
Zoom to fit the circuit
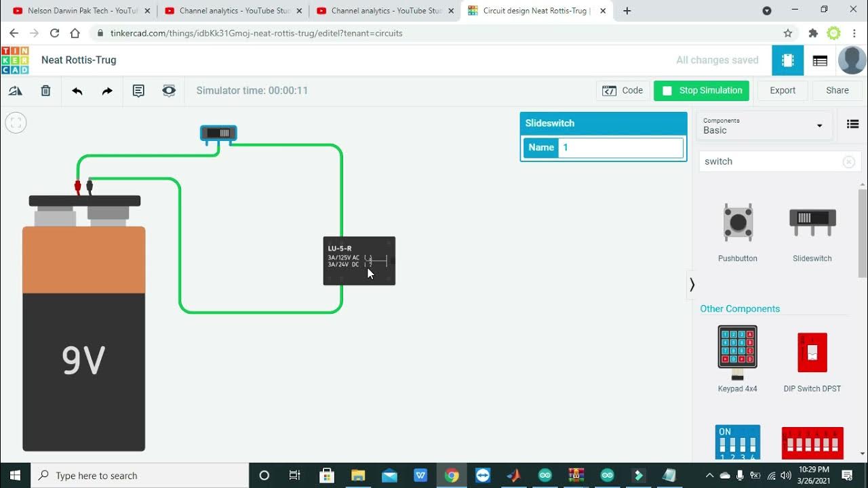16,123
